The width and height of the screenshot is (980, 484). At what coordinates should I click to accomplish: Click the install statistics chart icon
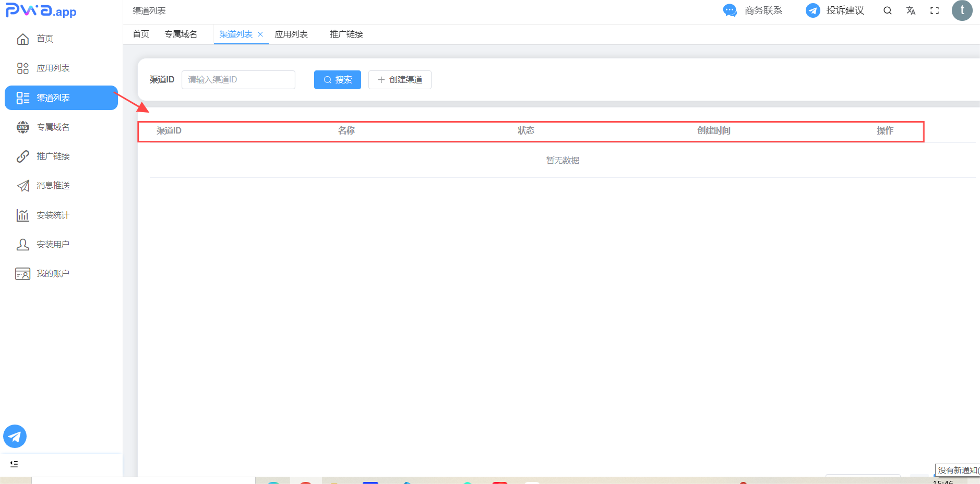[x=23, y=215]
